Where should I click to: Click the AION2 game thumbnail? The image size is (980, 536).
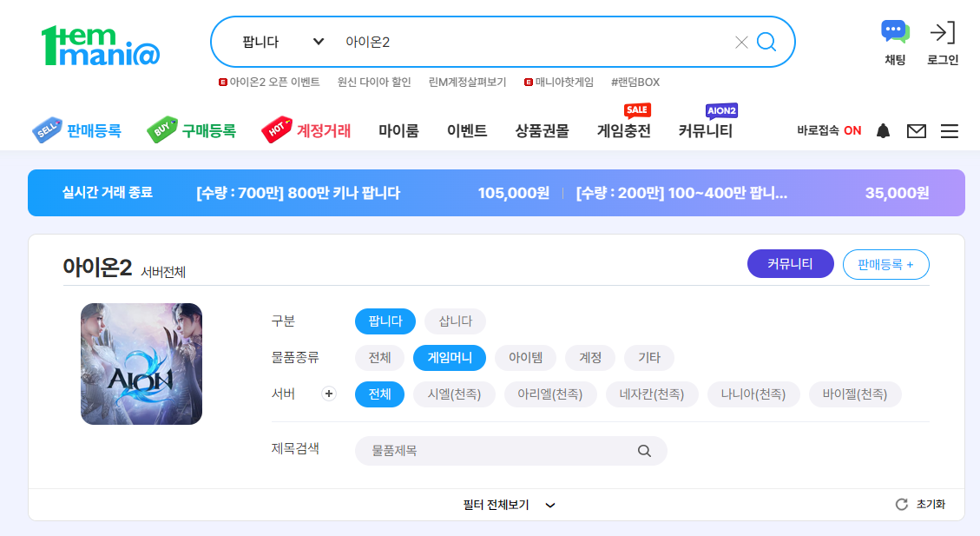pyautogui.click(x=141, y=364)
